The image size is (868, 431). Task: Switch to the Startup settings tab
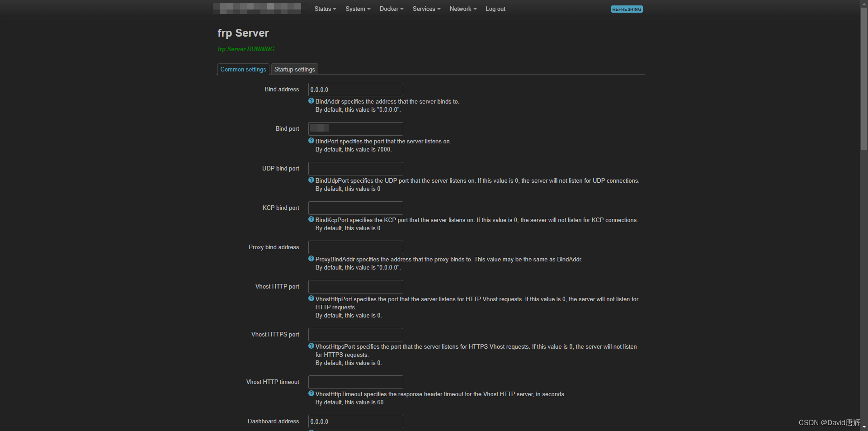pos(295,69)
